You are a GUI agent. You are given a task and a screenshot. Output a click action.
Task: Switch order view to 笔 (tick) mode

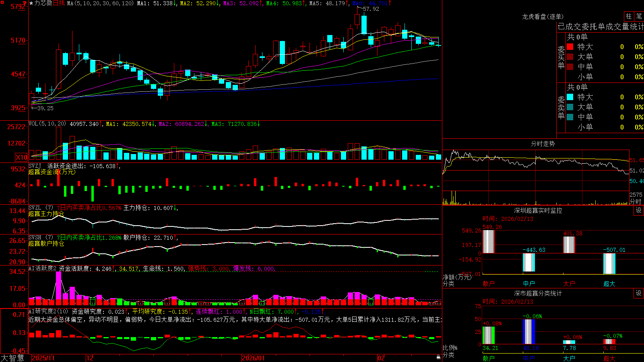coord(639,16)
